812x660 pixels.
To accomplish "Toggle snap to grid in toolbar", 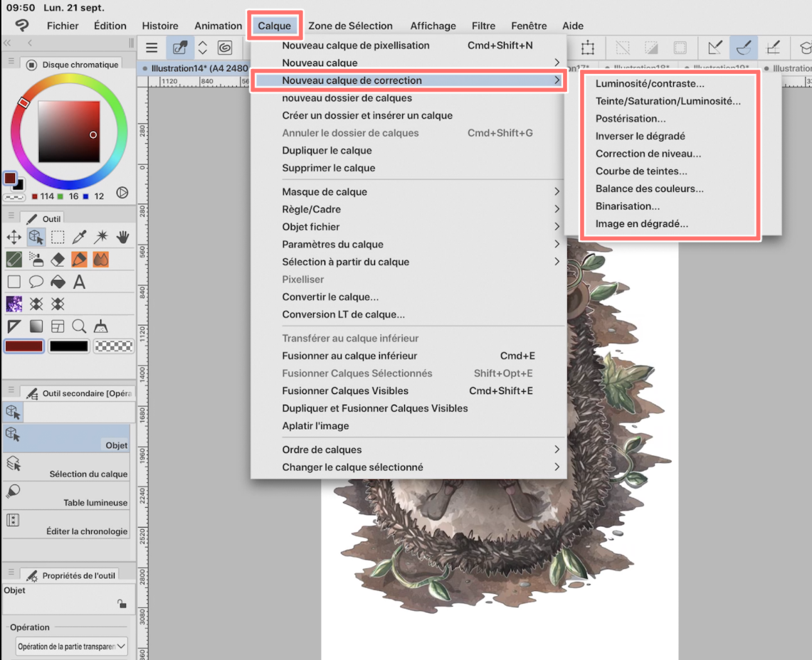I will (772, 48).
